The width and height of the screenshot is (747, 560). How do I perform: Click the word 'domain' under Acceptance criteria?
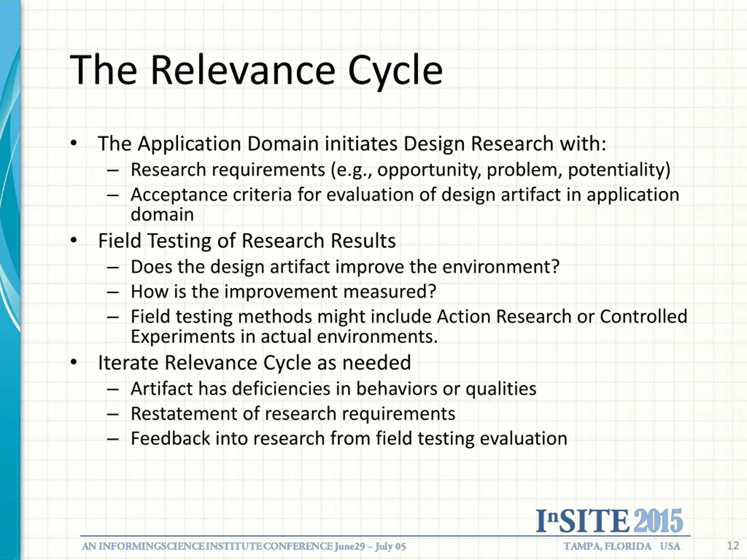pyautogui.click(x=162, y=215)
